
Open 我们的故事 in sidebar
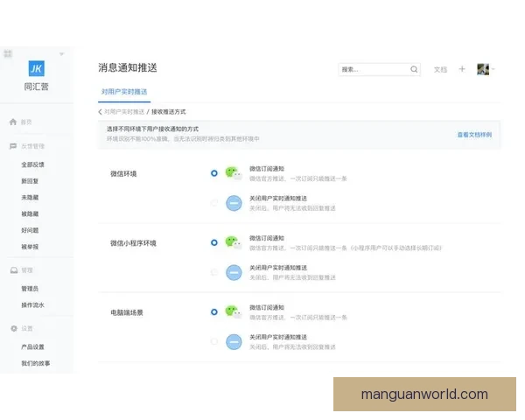[36, 363]
